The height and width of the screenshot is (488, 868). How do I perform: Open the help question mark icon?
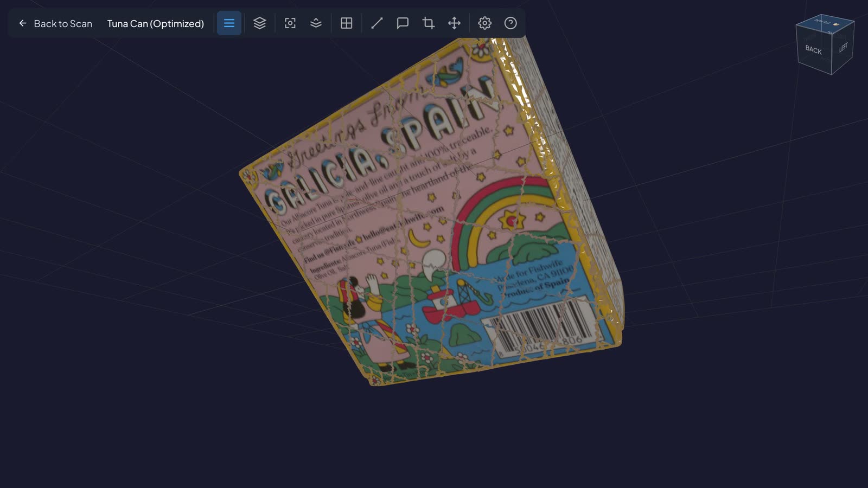click(510, 23)
